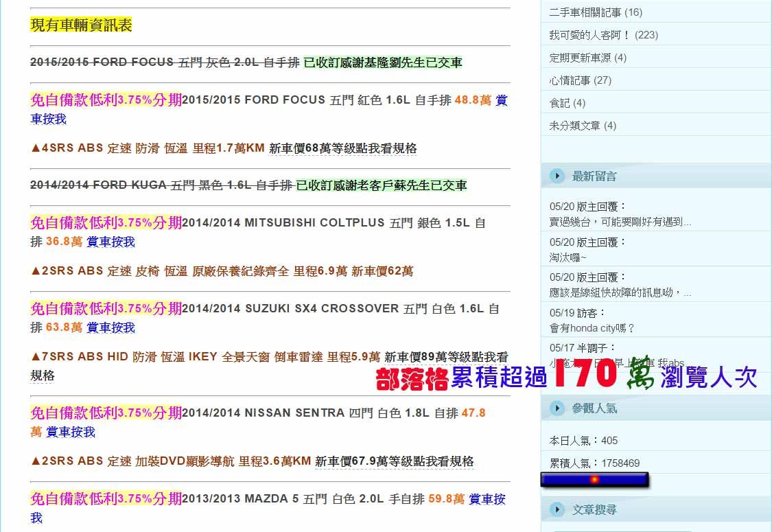Image resolution: width=772 pixels, height=532 pixels.
Task: Click the 現有車輛資訊表 heading
Action: tap(81, 25)
